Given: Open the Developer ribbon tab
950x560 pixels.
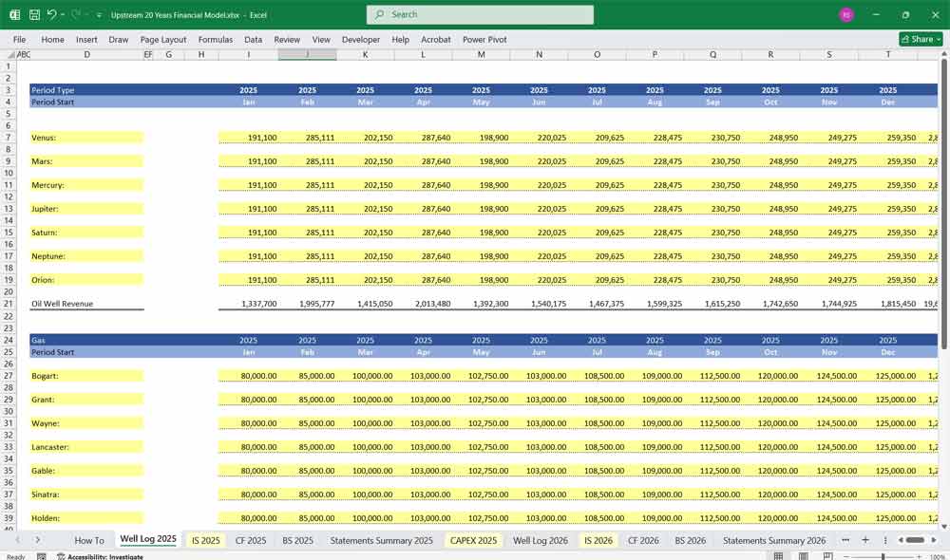Looking at the screenshot, I should pos(360,39).
